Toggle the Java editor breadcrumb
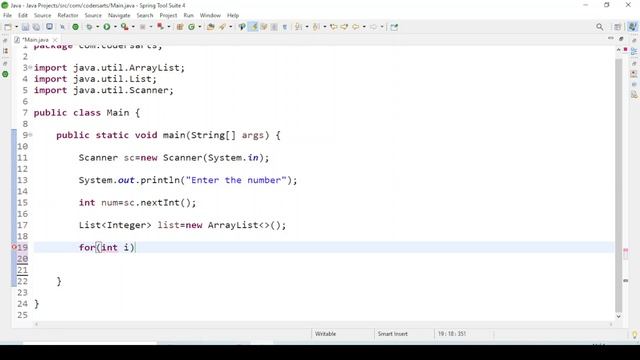The width and height of the screenshot is (640, 360). pos(242,27)
